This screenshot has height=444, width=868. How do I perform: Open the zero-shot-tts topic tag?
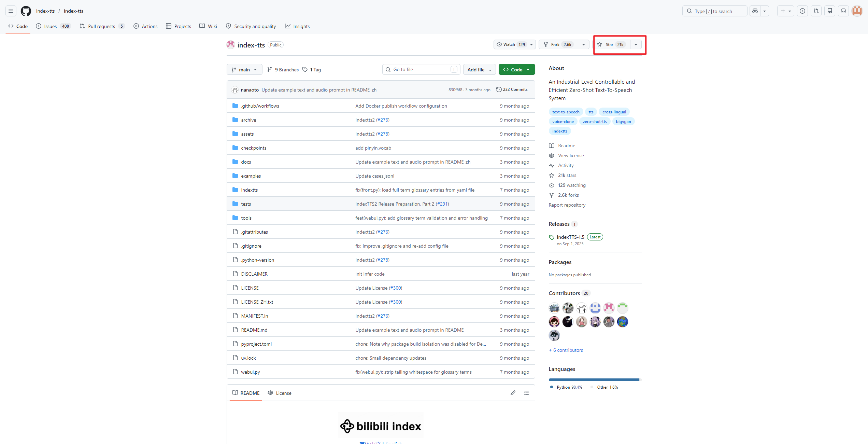pyautogui.click(x=595, y=122)
